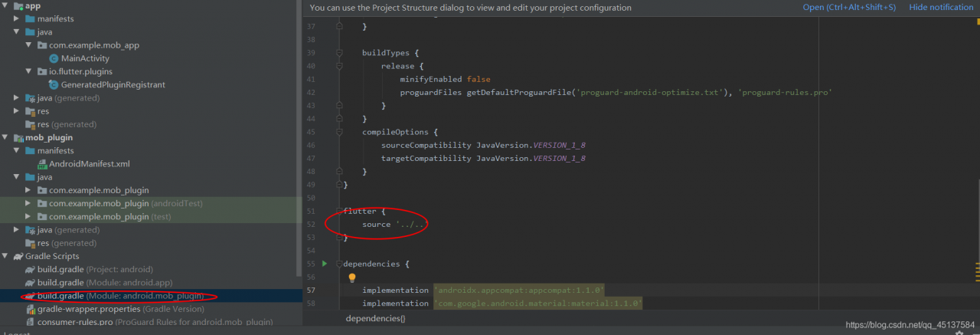980x335 pixels.
Task: Open Project Structure dialog link
Action: [849, 7]
